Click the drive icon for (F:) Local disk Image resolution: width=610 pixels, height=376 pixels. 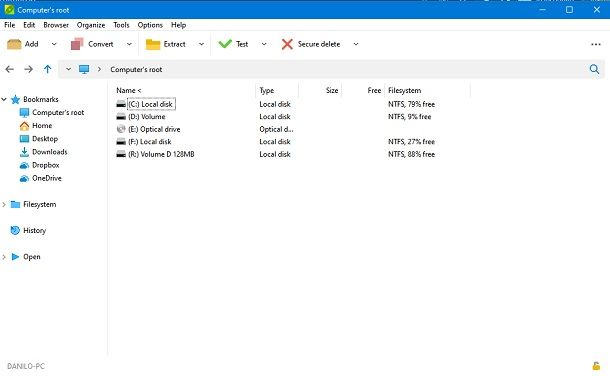click(x=121, y=142)
